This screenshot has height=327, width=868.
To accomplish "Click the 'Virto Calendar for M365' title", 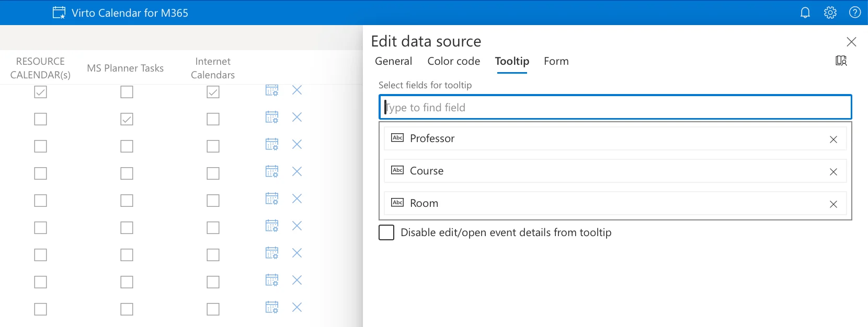I will 130,13.
